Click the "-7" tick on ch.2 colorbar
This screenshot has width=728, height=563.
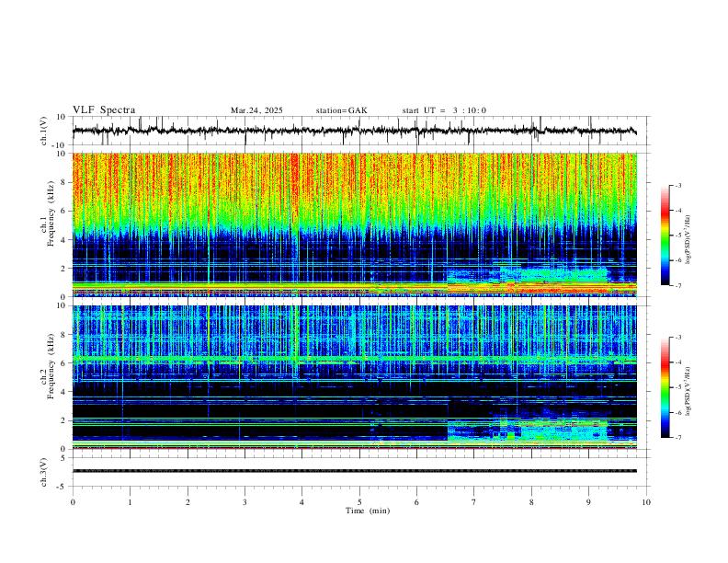pyautogui.click(x=677, y=437)
